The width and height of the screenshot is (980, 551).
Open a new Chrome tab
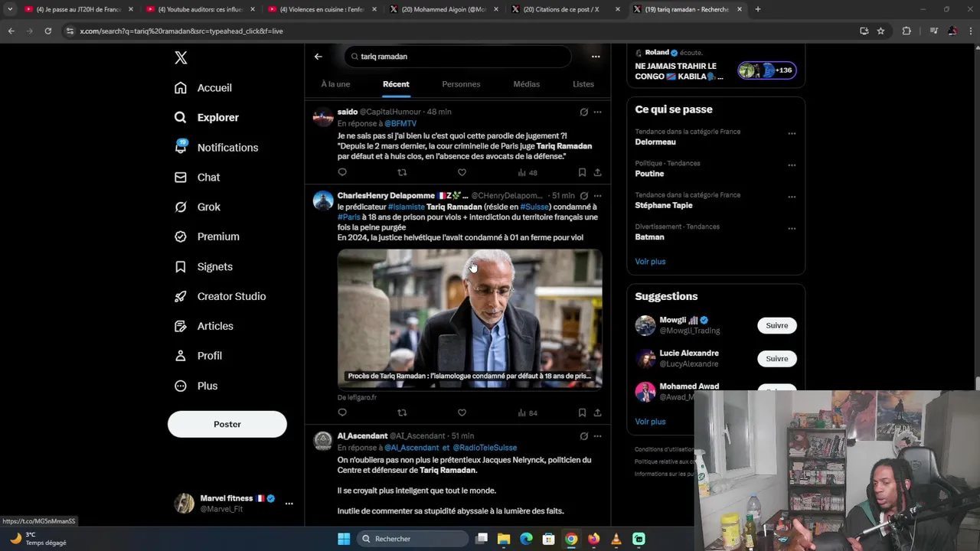click(758, 9)
